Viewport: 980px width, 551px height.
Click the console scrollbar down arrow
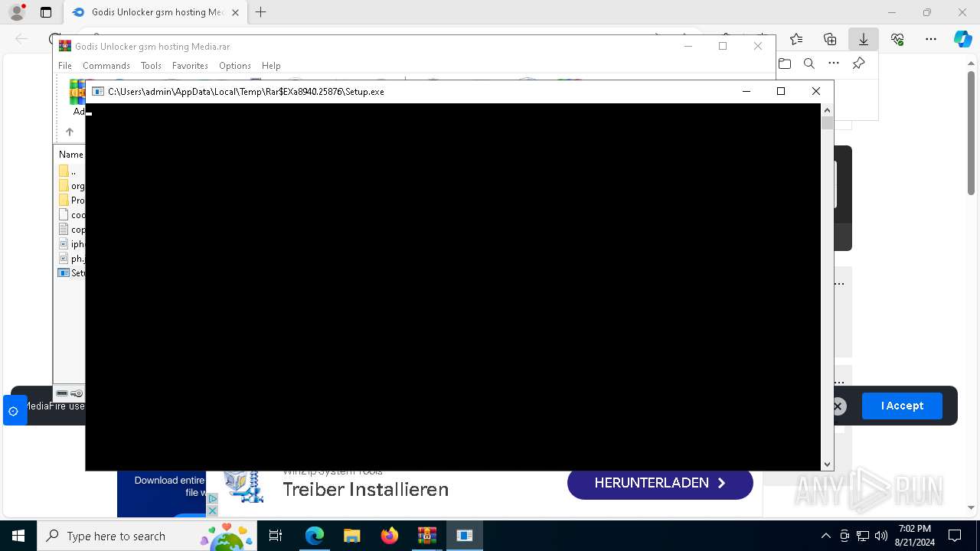pyautogui.click(x=827, y=465)
